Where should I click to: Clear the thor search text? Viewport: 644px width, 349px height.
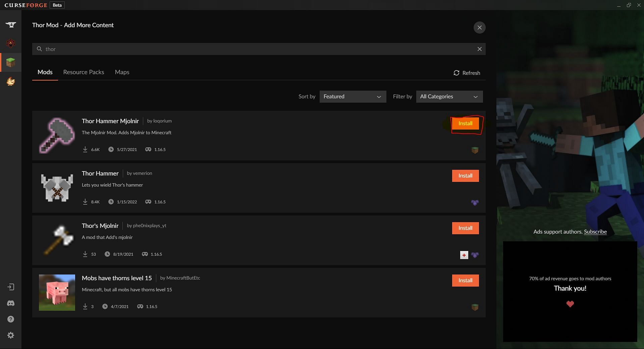point(480,49)
